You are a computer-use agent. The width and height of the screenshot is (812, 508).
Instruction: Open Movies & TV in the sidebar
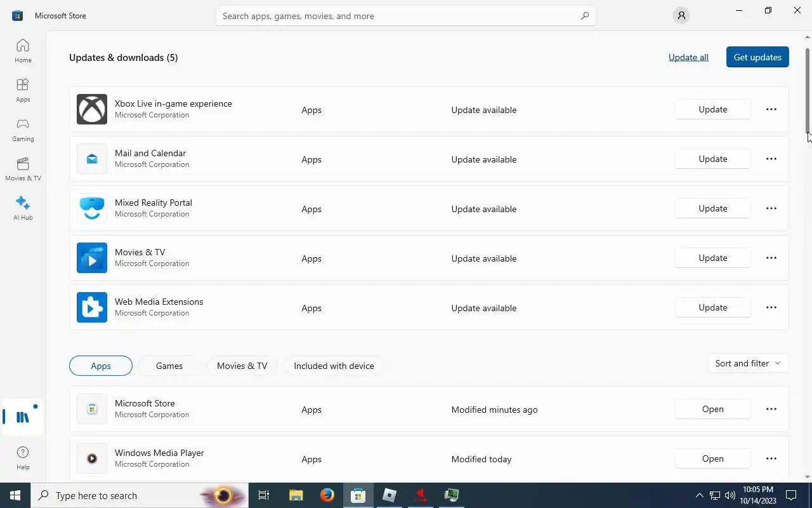23,169
